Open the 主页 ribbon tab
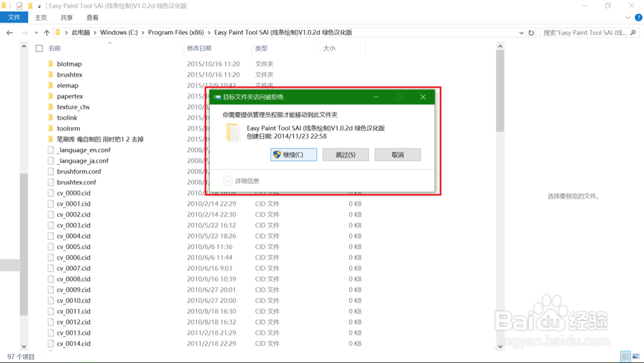Viewport: 644px width, 363px height. coord(41,17)
